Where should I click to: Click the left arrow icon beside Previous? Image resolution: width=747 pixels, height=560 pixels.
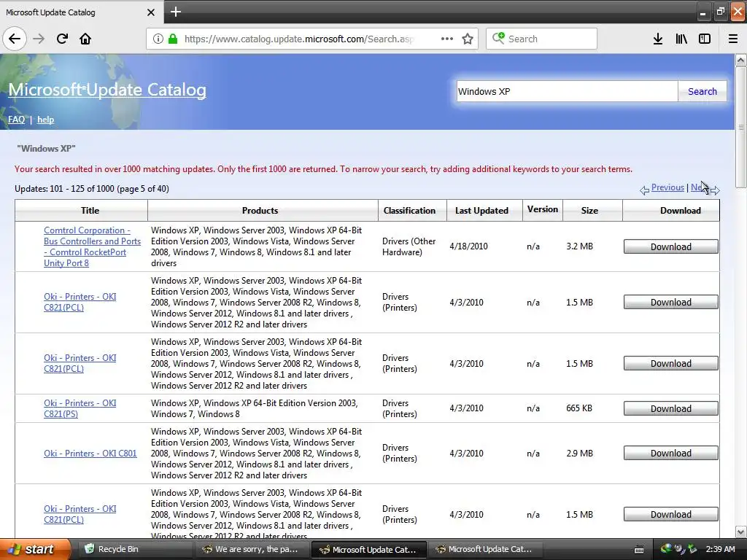pos(645,190)
